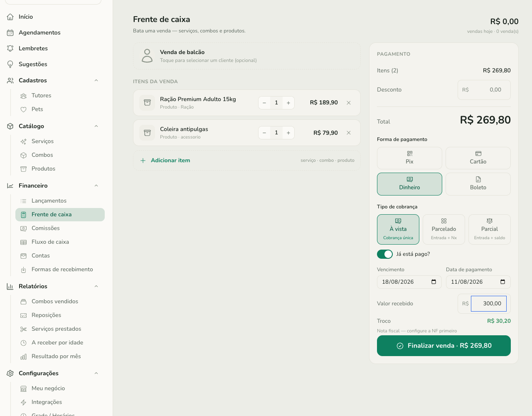This screenshot has width=532, height=416.
Task: Click the home icon next to Início
Action: [x=10, y=17]
